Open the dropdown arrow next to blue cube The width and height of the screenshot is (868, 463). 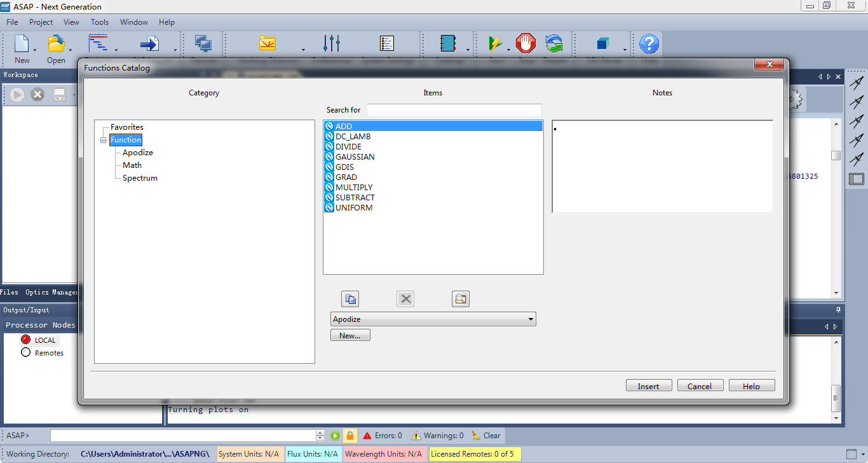pyautogui.click(x=625, y=50)
